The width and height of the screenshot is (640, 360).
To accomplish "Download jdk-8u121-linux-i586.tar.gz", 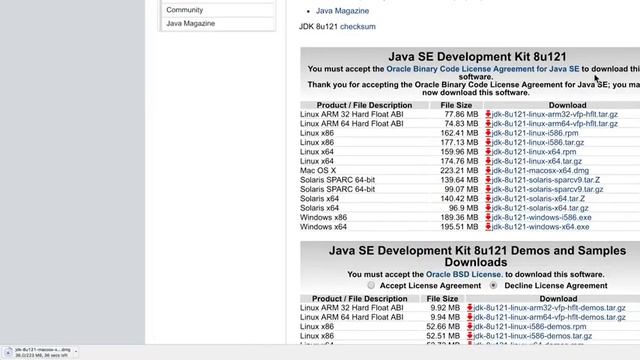I will click(x=538, y=142).
